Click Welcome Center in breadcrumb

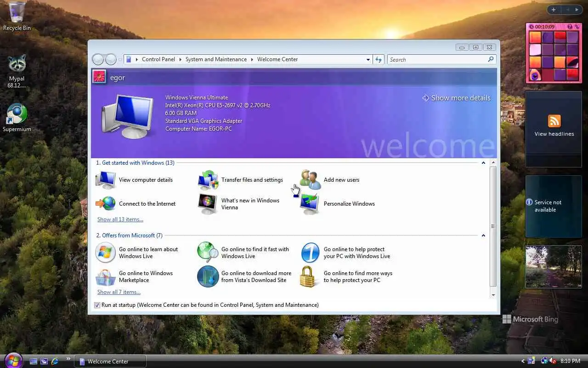pos(277,59)
